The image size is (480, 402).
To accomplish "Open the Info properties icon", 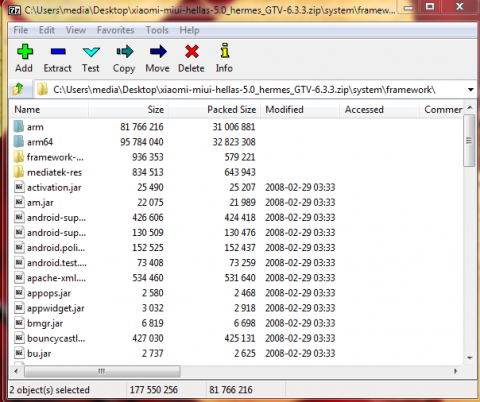I will (225, 51).
